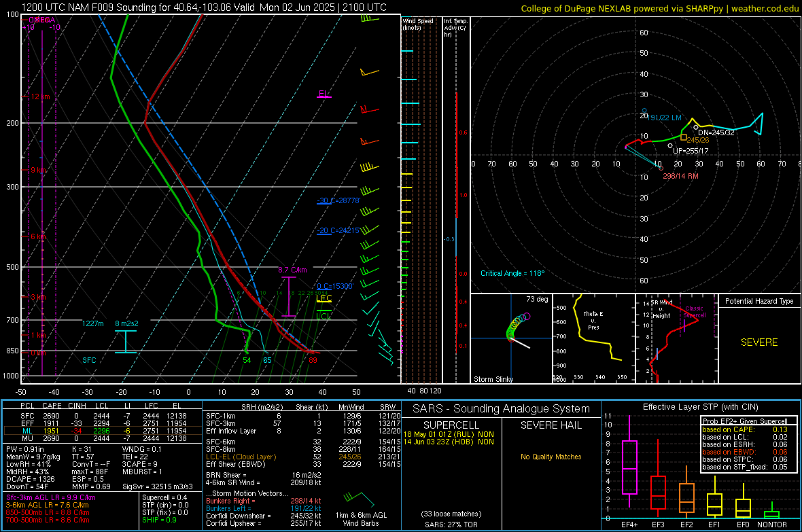Image resolution: width=802 pixels, height=532 pixels.
Task: Click the 'DN=245/32' Corfidi downshear label
Action: [716, 132]
